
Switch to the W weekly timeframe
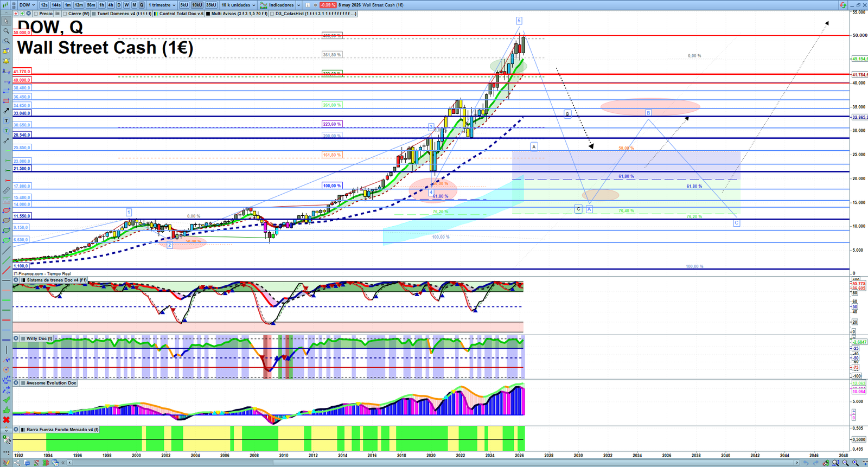point(126,5)
